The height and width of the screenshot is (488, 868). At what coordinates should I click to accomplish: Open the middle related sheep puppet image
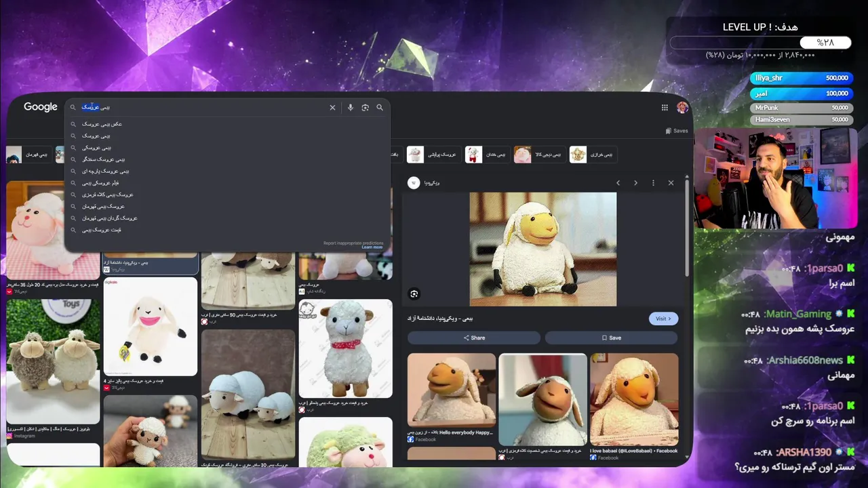click(x=542, y=400)
